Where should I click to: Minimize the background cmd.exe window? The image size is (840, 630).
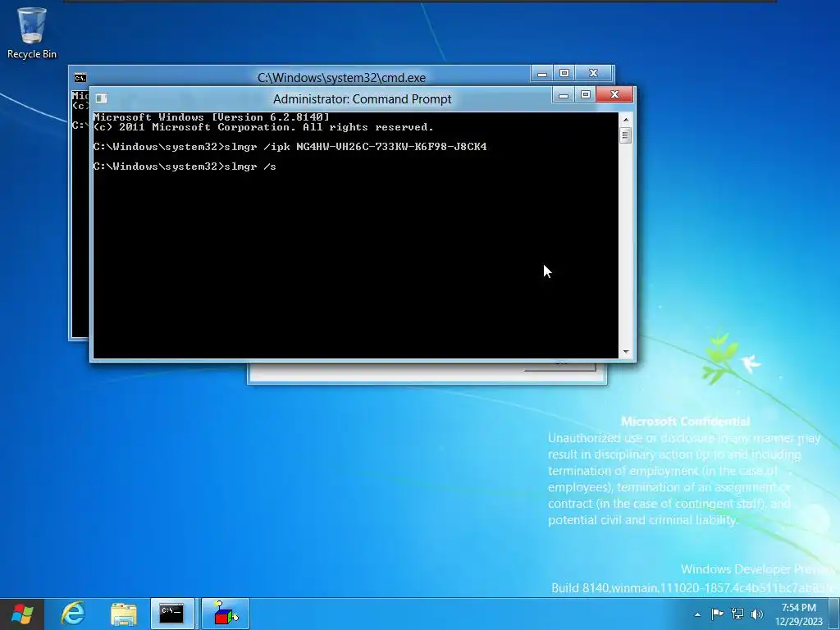coord(541,73)
